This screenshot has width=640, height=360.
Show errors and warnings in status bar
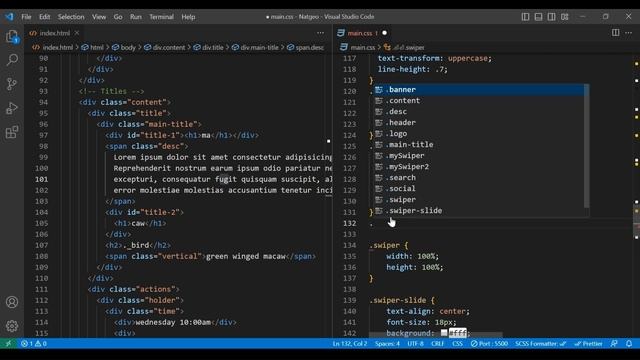tap(34, 344)
